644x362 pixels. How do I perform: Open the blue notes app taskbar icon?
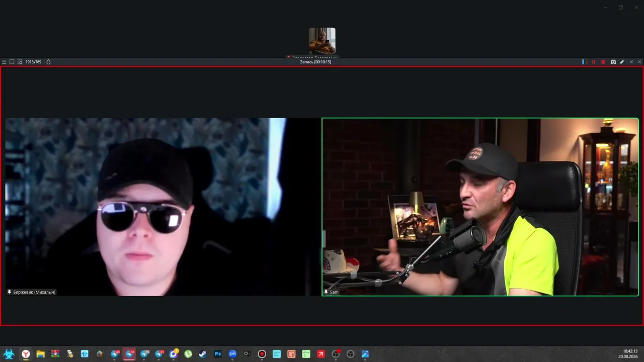point(277,354)
